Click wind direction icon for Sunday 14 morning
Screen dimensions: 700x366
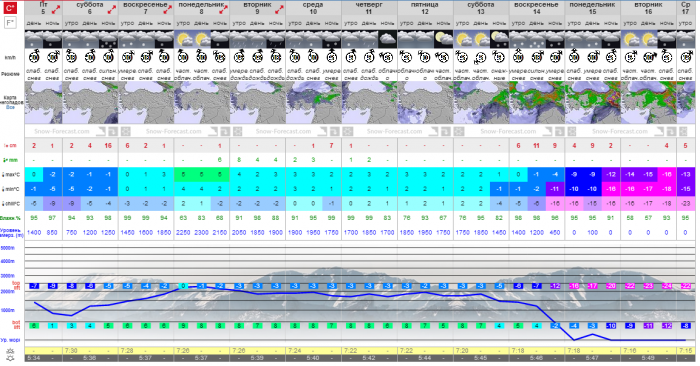(518, 57)
